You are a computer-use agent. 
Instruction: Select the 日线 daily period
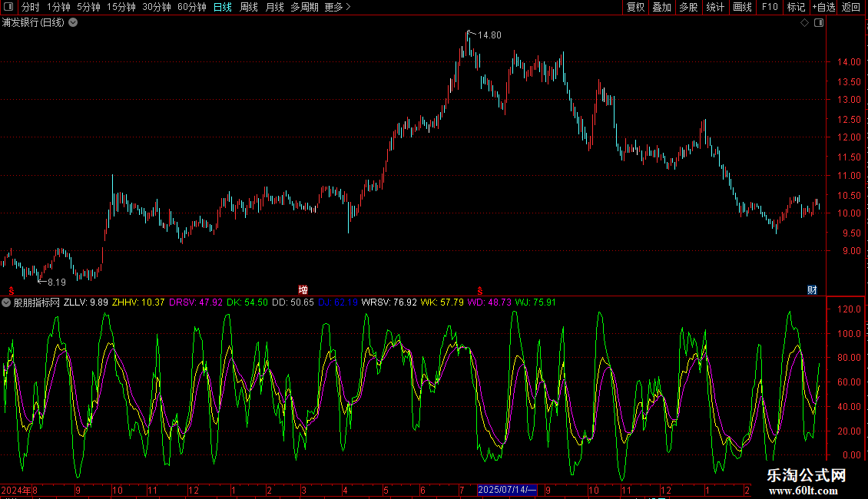223,7
